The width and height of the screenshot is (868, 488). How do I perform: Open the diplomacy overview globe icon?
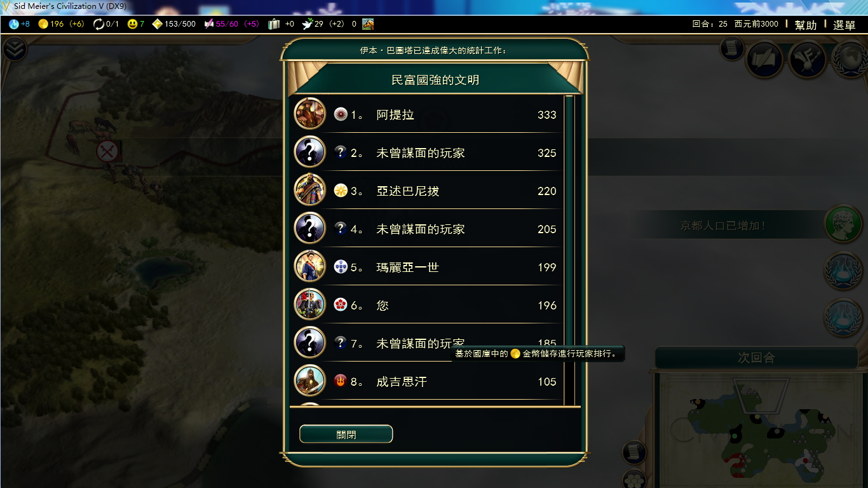(x=850, y=58)
